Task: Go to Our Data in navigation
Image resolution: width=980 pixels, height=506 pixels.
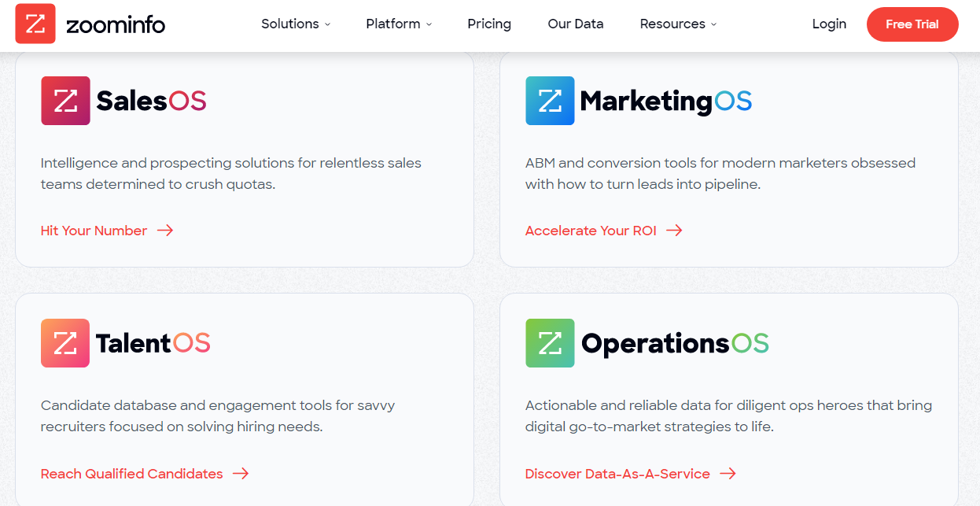Action: point(576,24)
